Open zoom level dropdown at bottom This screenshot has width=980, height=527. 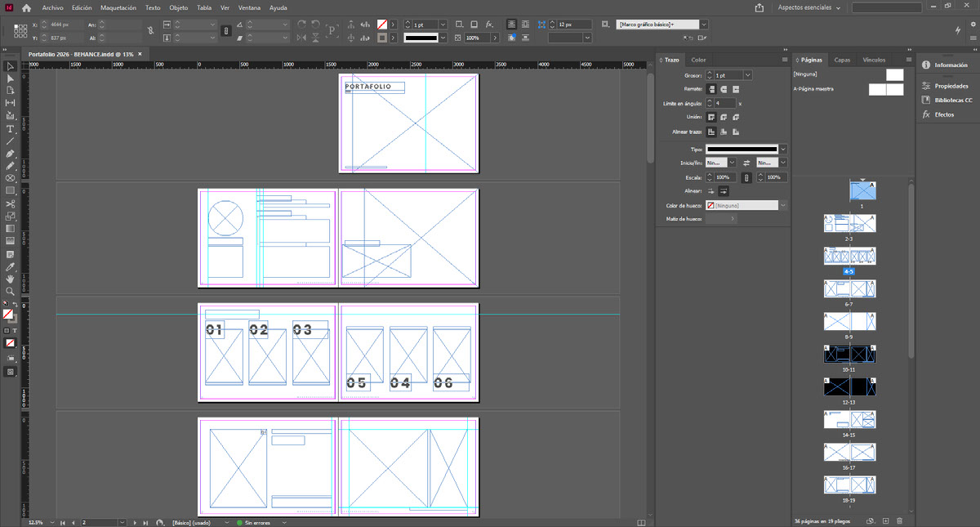[x=53, y=521]
